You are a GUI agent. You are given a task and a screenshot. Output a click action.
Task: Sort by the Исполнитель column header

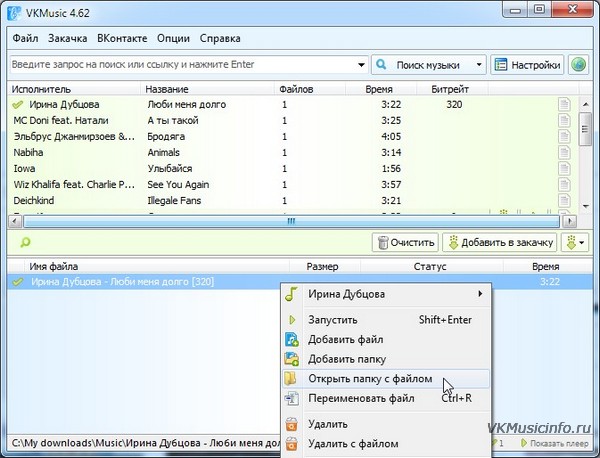tap(74, 89)
